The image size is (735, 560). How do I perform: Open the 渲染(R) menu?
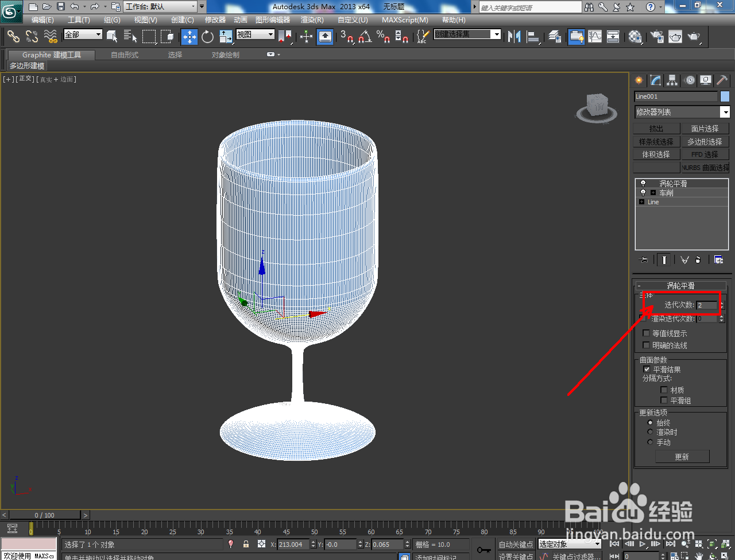coord(312,20)
